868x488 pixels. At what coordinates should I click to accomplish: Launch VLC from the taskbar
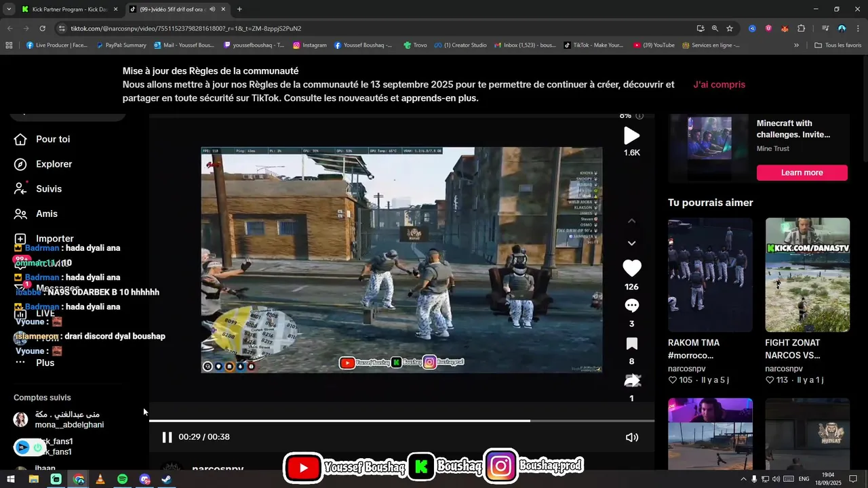[100, 479]
